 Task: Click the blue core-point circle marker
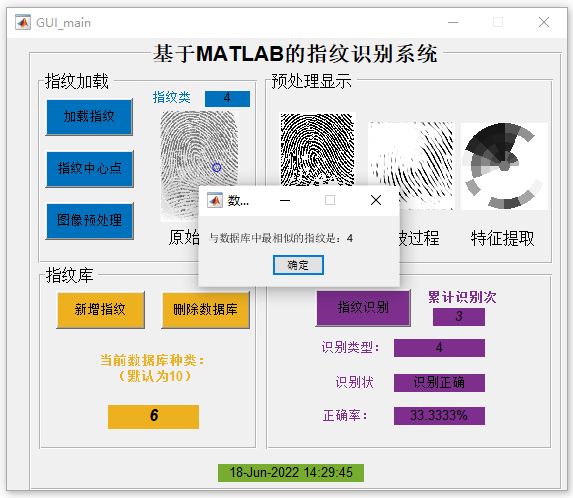[x=217, y=167]
